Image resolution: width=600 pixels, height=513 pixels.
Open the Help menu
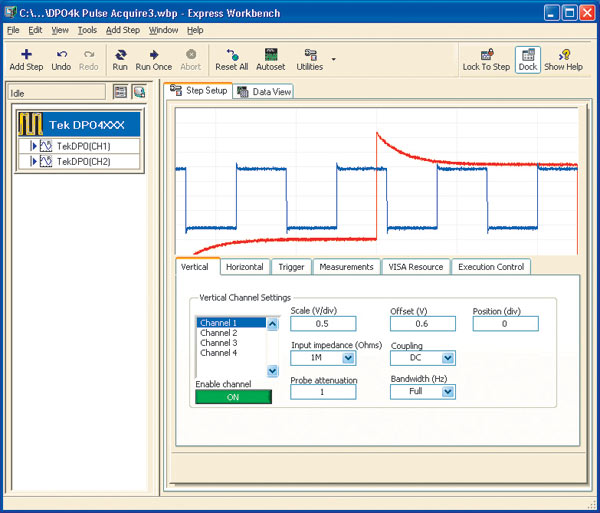tap(195, 30)
